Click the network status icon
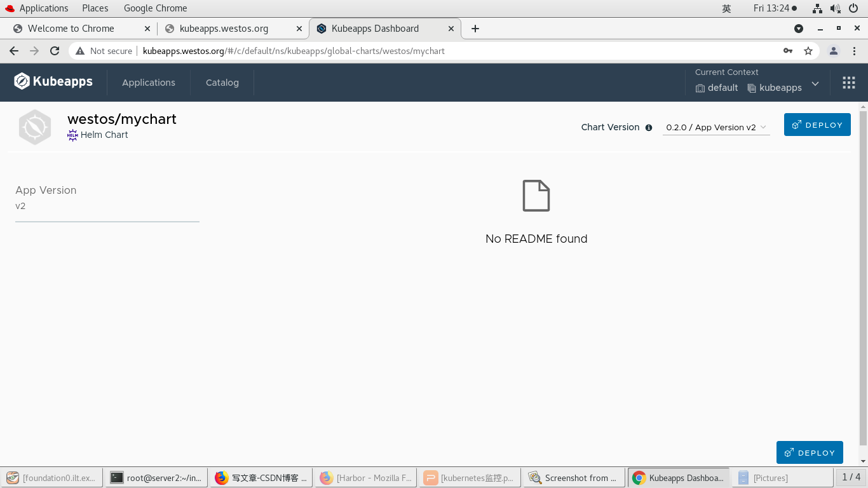The width and height of the screenshot is (868, 488). (818, 8)
